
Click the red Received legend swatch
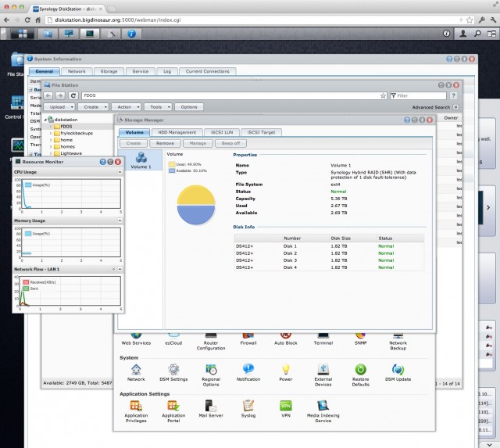26,282
